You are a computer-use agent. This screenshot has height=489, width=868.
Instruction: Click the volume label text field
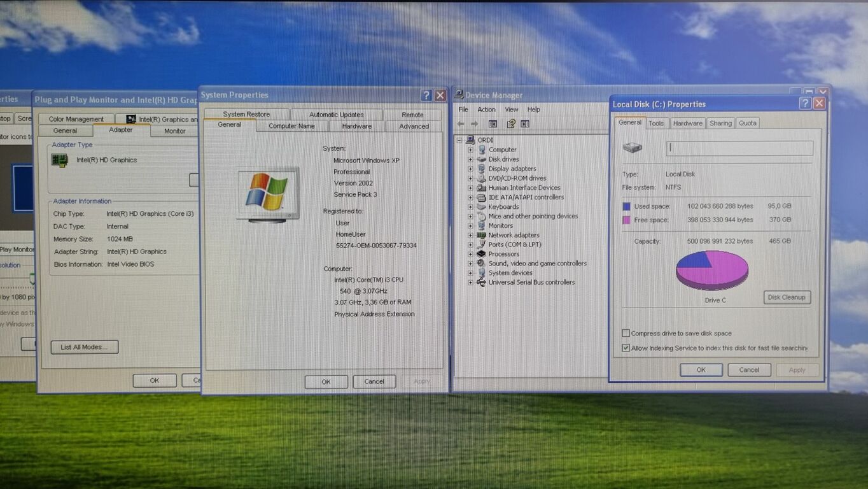(739, 148)
